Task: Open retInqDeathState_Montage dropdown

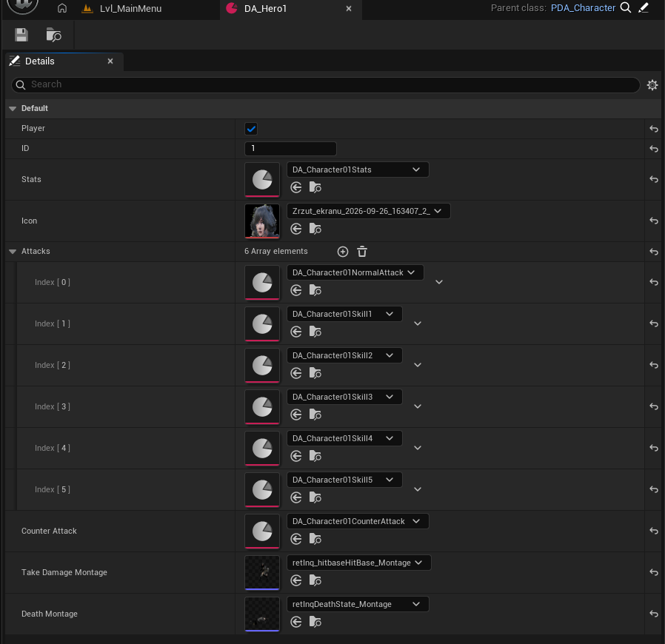Action: (358, 604)
